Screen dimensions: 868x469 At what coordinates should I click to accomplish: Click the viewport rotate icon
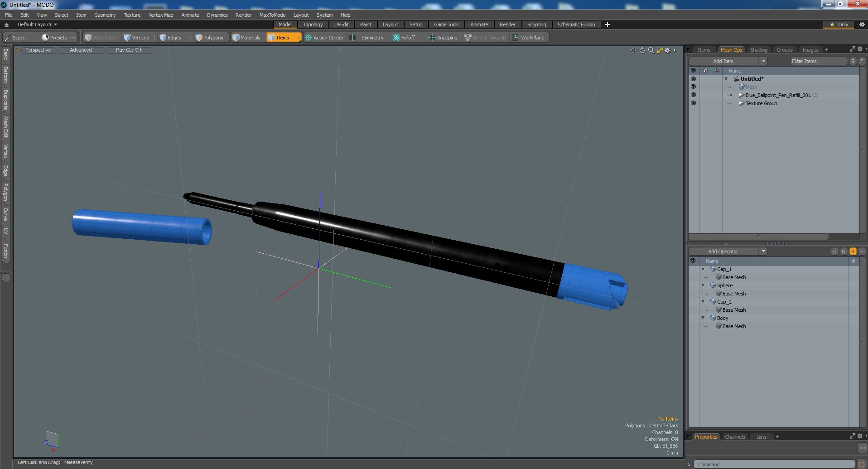point(642,50)
